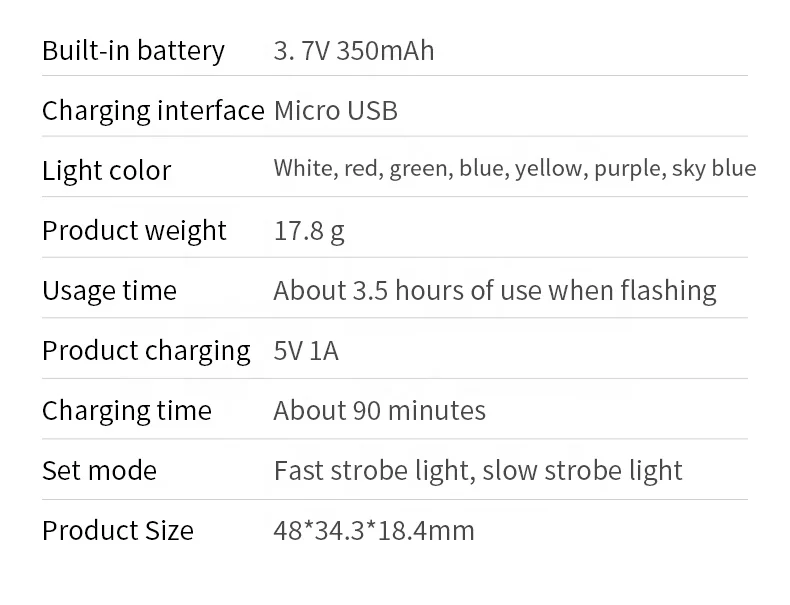Click the "Set mode" label
This screenshot has width=790, height=605.
point(99,471)
